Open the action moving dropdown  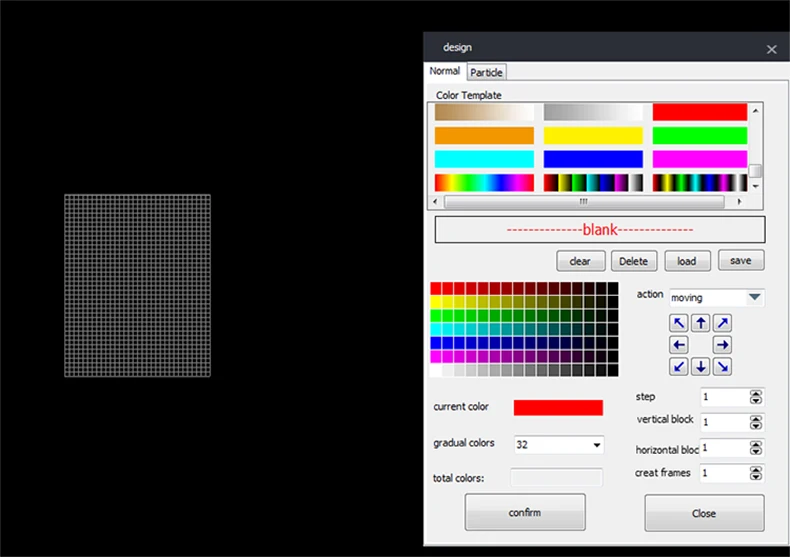click(x=754, y=297)
